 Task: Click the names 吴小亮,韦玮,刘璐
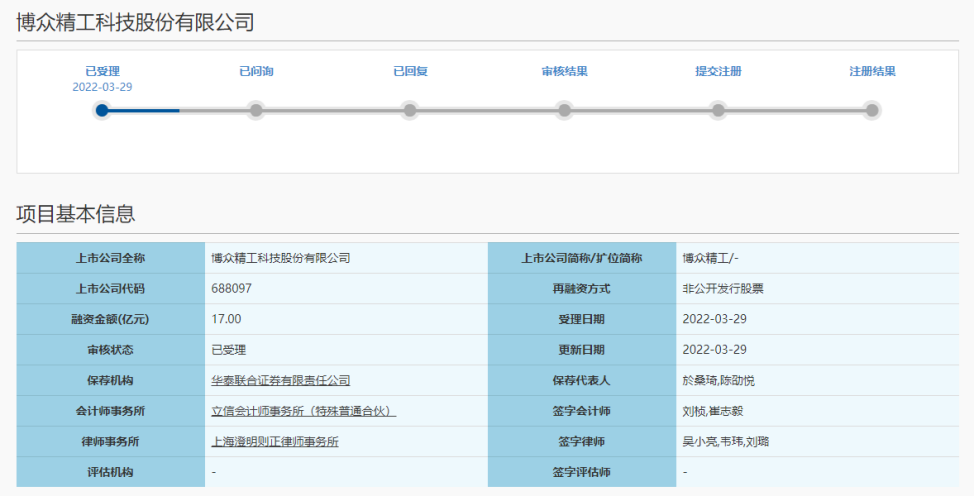[x=726, y=441]
